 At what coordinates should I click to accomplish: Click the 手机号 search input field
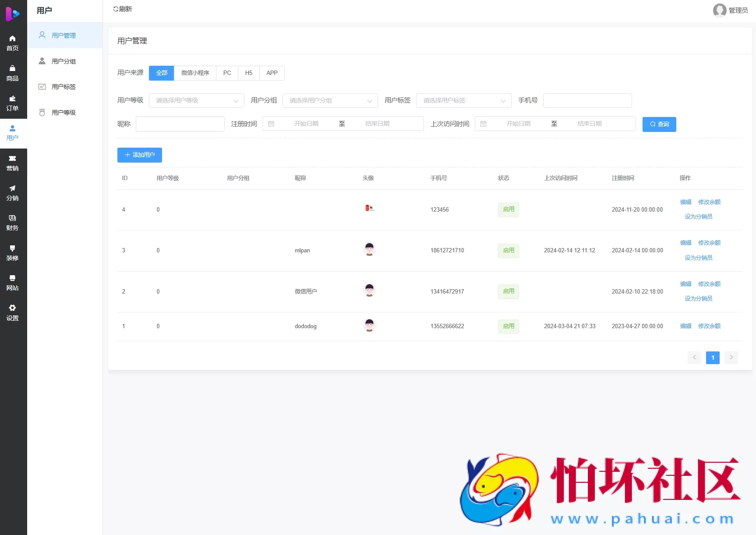click(587, 101)
